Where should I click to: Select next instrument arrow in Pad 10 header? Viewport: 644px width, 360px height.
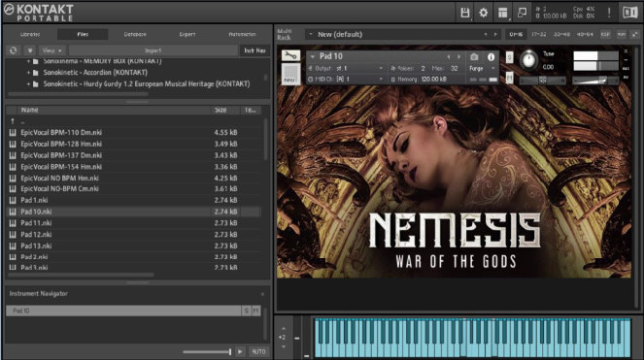click(458, 56)
